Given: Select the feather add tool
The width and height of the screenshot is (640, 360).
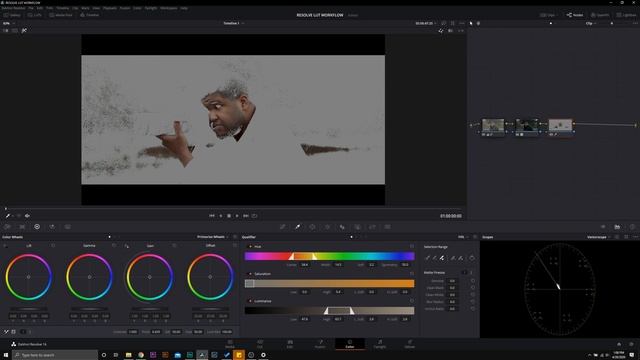Looking at the screenshot, I should click(460, 258).
